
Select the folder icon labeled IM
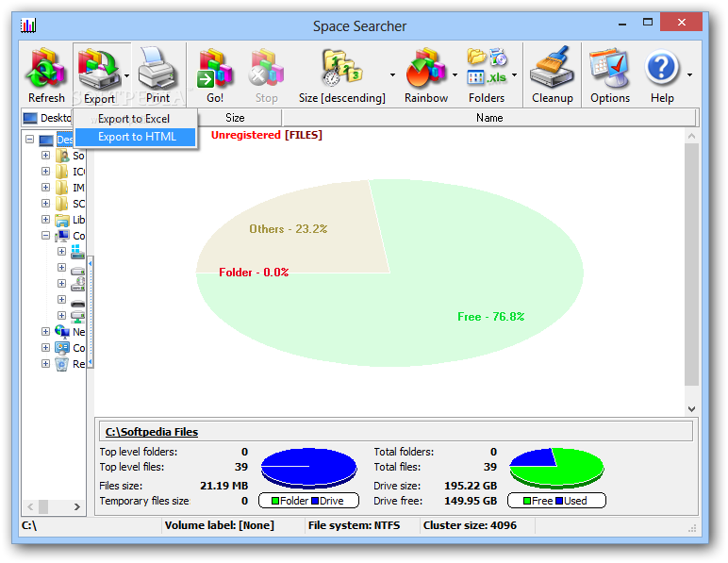click(x=62, y=188)
